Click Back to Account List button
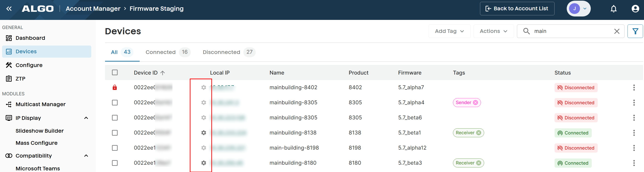 coord(517,9)
